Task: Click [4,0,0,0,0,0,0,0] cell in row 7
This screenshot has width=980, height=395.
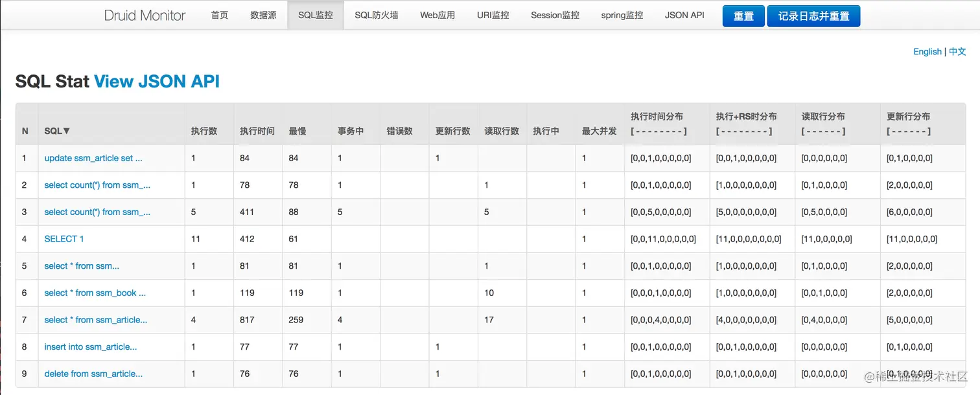Action: click(746, 320)
